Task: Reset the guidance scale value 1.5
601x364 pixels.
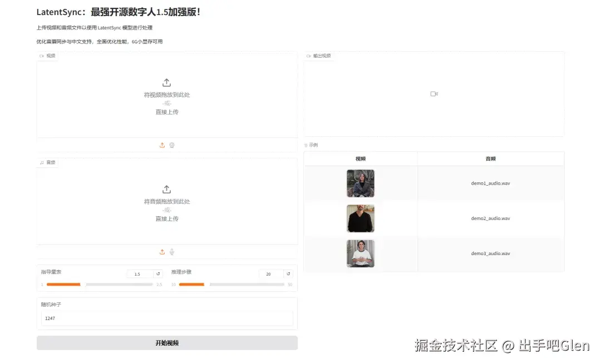Action: pyautogui.click(x=158, y=273)
